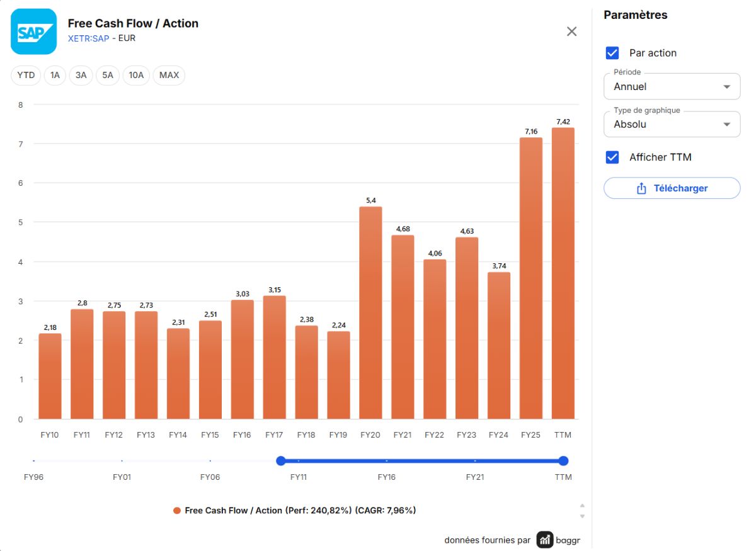The height and width of the screenshot is (551, 756).
Task: Click the FY06 label on the range timeline
Action: [210, 477]
